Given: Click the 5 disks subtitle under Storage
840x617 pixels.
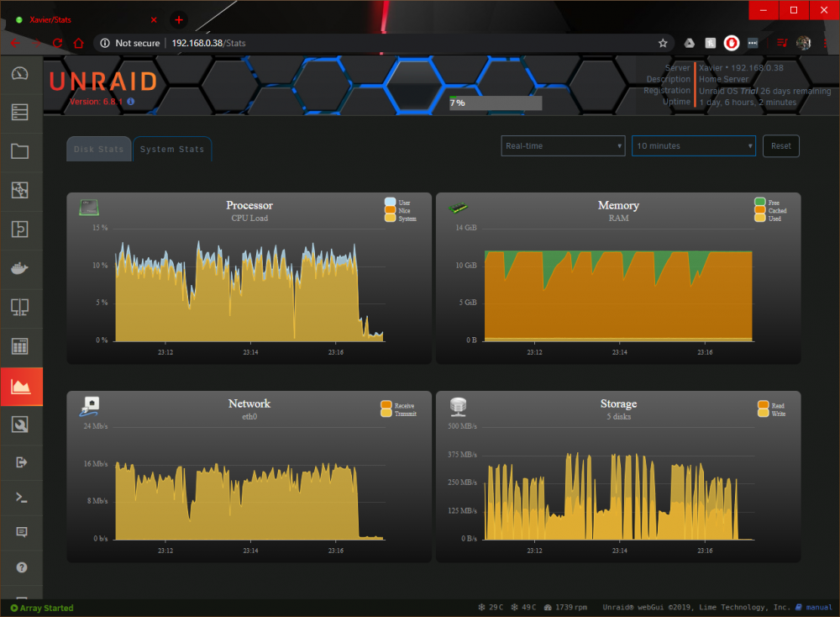Looking at the screenshot, I should point(618,416).
